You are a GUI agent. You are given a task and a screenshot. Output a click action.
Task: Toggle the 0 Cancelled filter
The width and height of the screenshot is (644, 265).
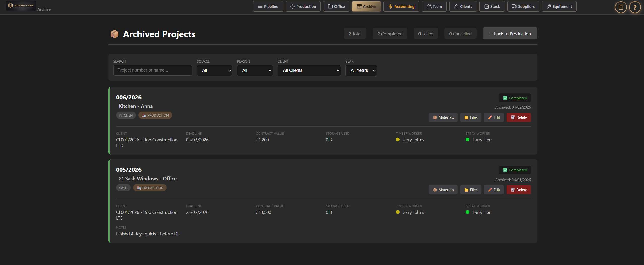click(460, 34)
